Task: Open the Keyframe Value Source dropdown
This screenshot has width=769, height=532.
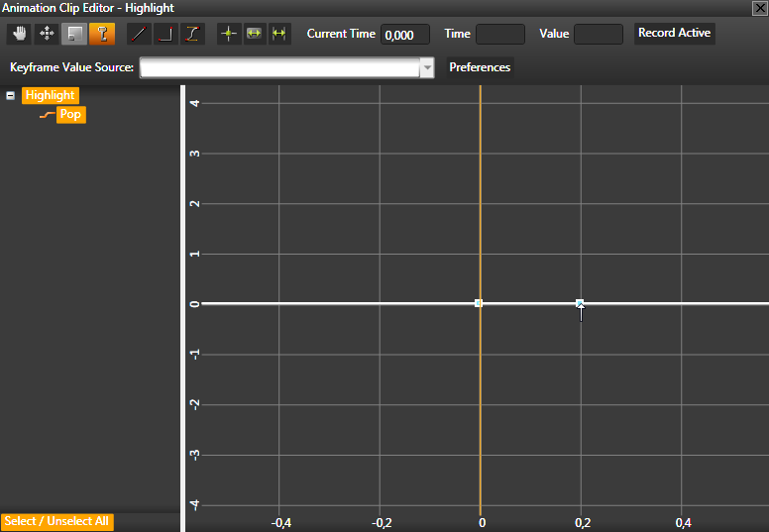Action: point(427,68)
